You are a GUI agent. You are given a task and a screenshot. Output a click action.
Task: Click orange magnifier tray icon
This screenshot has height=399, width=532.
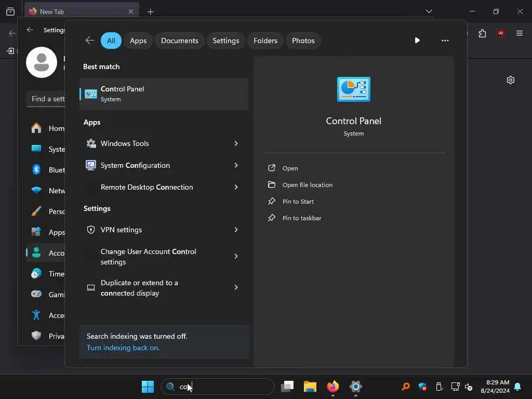tap(406, 387)
